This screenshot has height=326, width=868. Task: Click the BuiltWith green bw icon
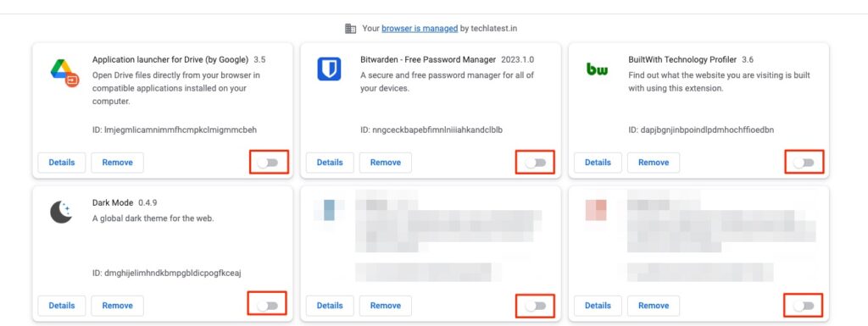(x=597, y=69)
